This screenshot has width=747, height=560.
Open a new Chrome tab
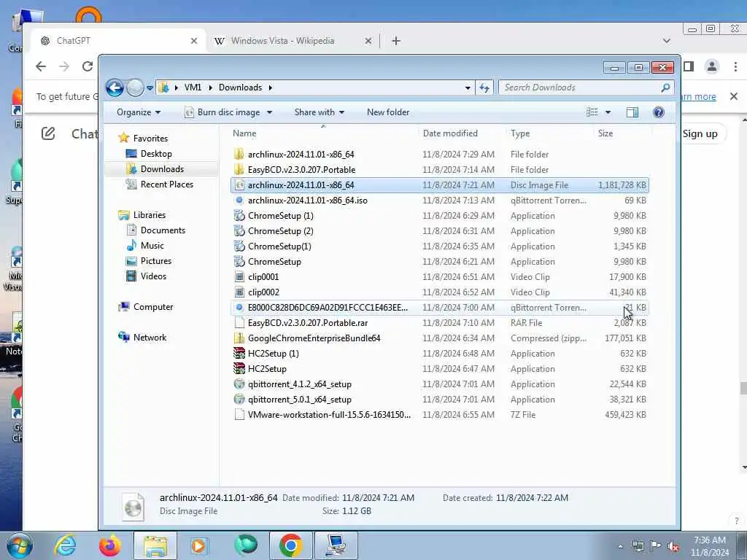tap(396, 41)
